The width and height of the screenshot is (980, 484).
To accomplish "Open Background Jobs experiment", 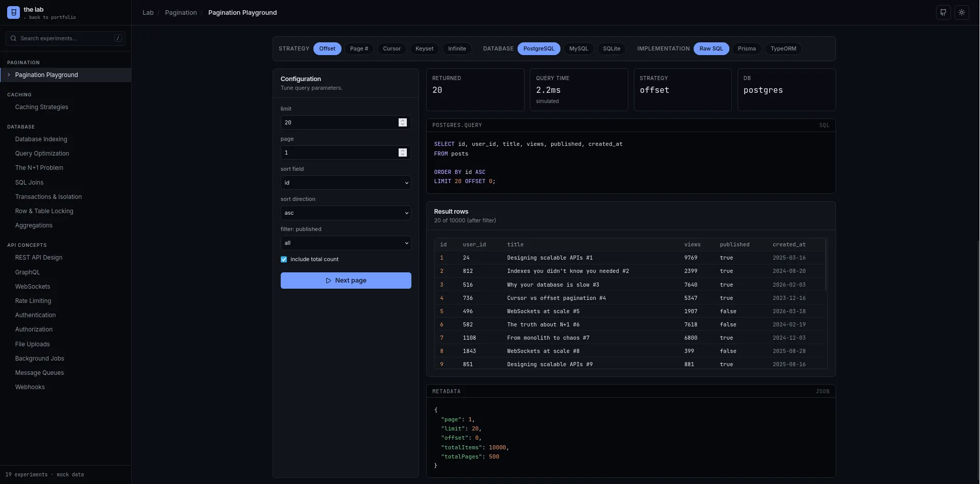I will point(40,359).
